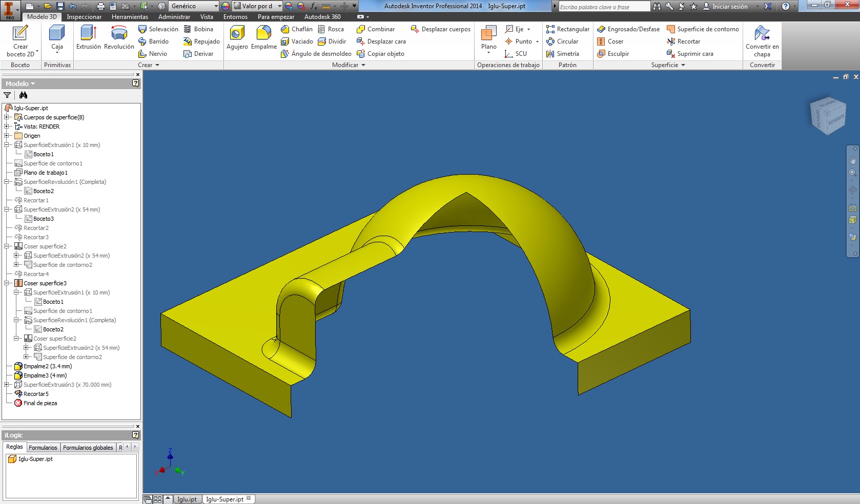
Task: Select Coser surface tool
Action: [x=610, y=41]
